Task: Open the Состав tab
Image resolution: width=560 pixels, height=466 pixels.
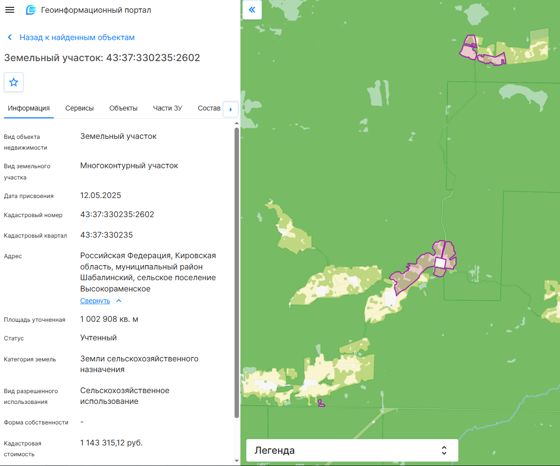Action: click(209, 108)
